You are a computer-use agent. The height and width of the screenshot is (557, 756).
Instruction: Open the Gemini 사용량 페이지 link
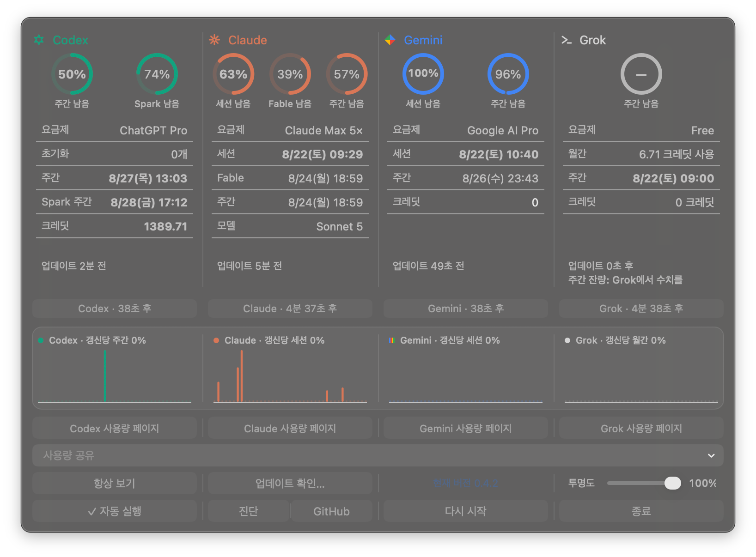click(x=466, y=428)
